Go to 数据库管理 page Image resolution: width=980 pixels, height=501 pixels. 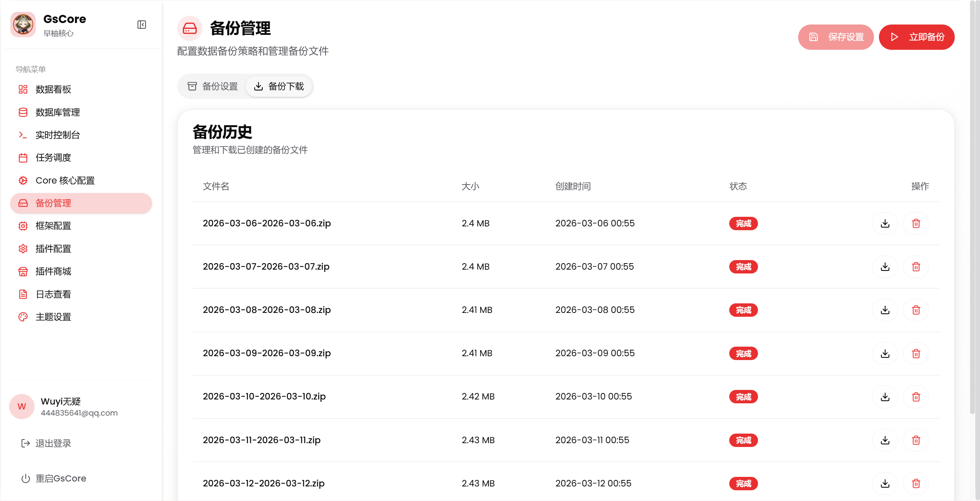click(57, 112)
